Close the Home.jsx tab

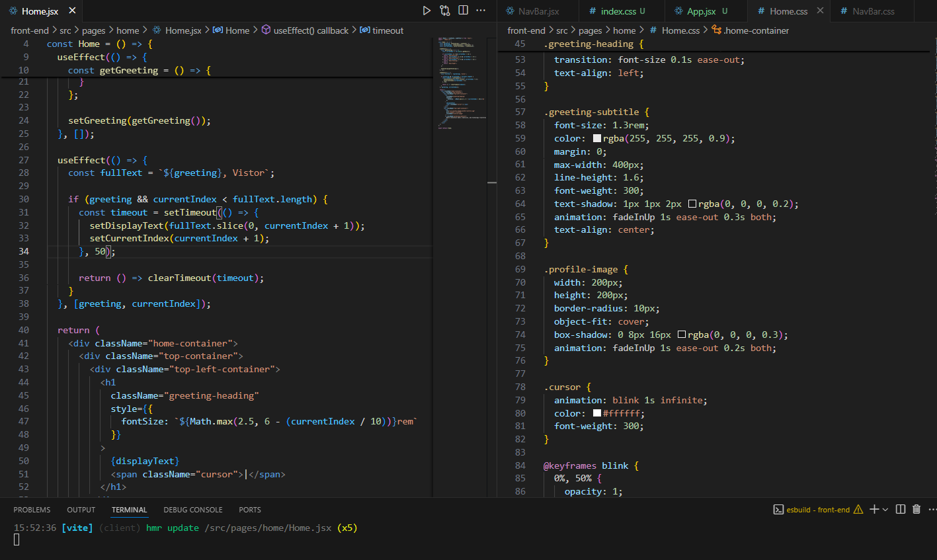[72, 11]
